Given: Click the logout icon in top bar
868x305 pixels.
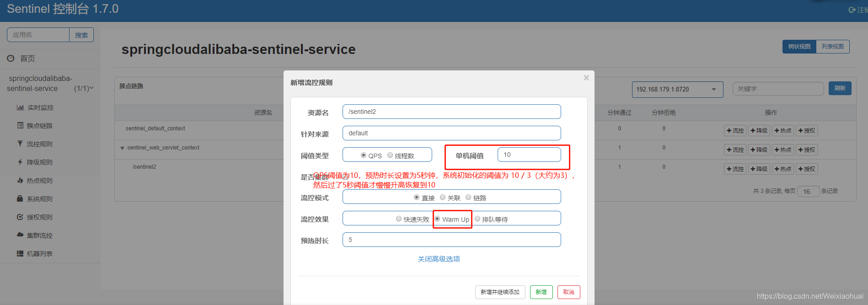Looking at the screenshot, I should point(852,10).
